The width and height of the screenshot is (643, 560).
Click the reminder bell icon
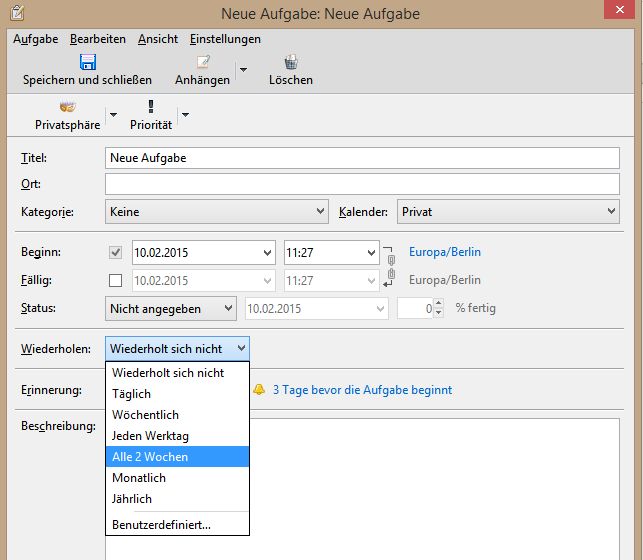(259, 389)
